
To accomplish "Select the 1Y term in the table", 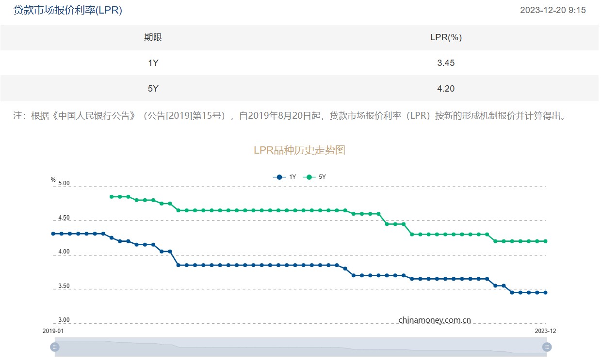I will 153,63.
